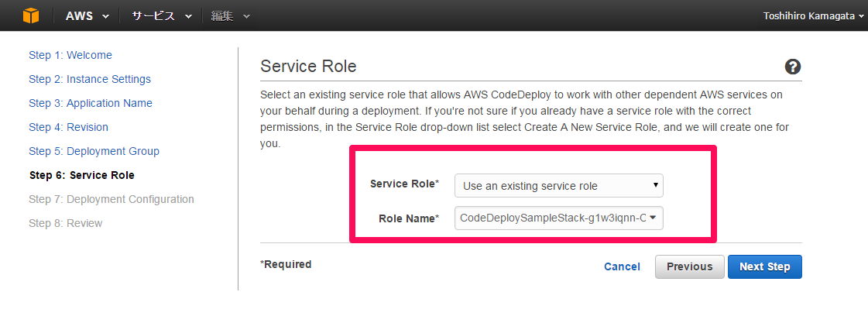This screenshot has width=868, height=323.
Task: Click the orange AWS cube logo
Action: point(31,15)
